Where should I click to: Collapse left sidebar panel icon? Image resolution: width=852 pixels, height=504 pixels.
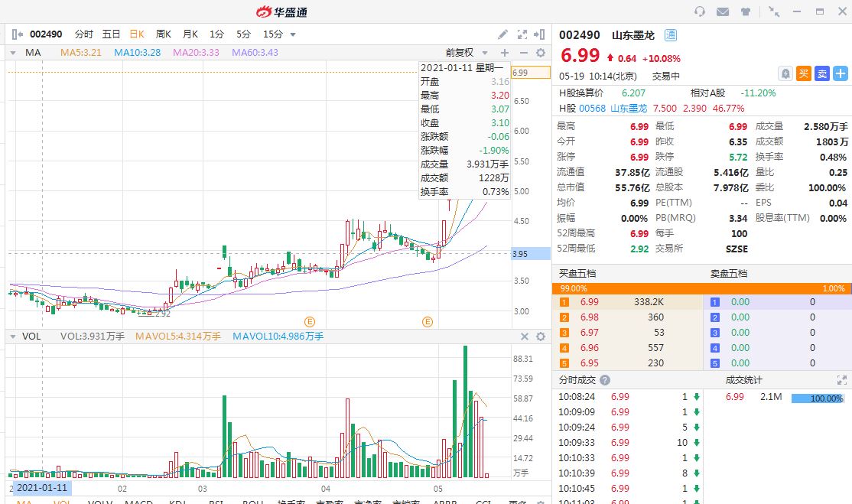17,34
